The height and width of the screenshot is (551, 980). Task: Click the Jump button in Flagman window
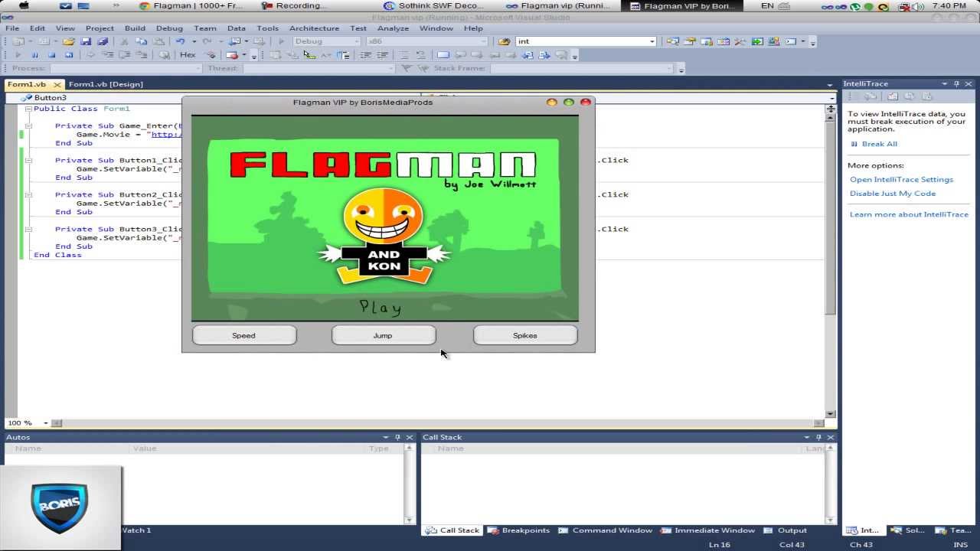[383, 335]
